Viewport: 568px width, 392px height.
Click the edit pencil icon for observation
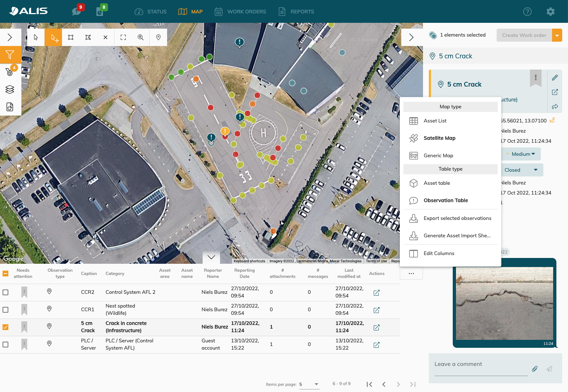click(555, 78)
